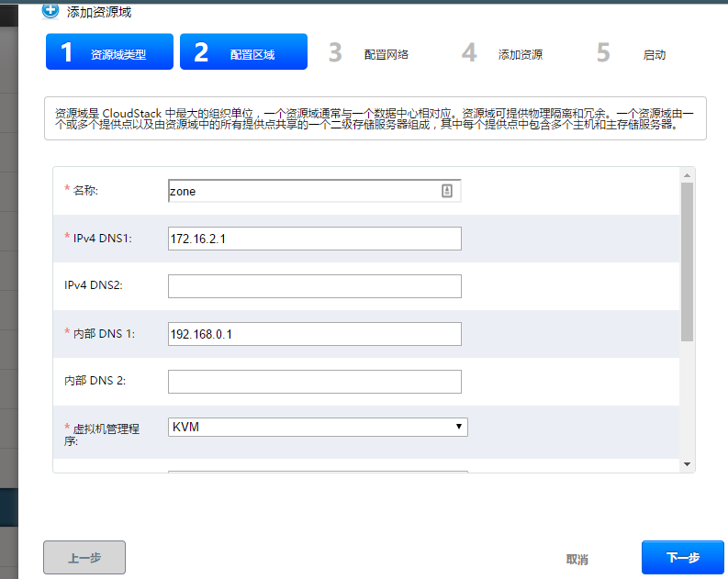Select step 2 配置区域
The height and width of the screenshot is (579, 728).
(x=243, y=53)
